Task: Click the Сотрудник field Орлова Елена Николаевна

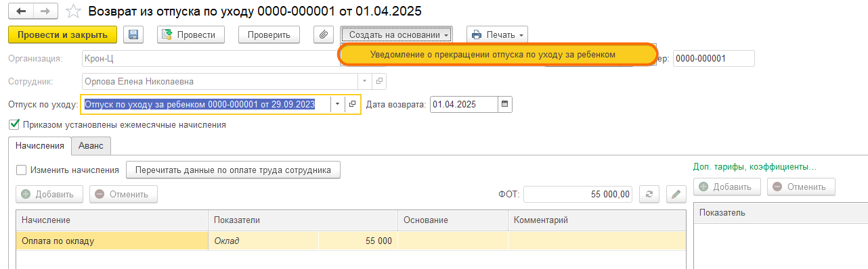Action: click(220, 81)
